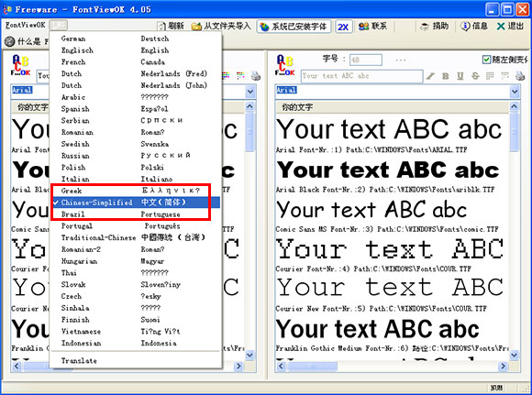Select Serbian language entry
The image size is (532, 395).
136,120
